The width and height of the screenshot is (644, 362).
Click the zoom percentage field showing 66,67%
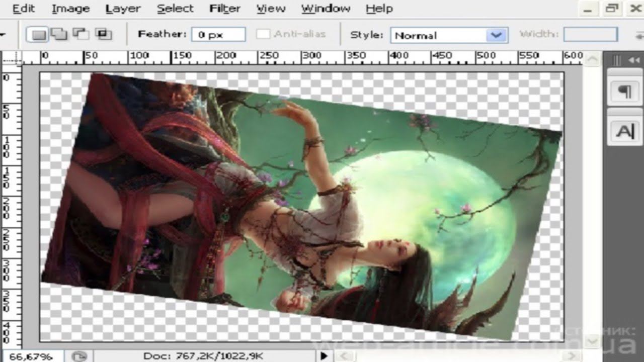[x=32, y=356]
